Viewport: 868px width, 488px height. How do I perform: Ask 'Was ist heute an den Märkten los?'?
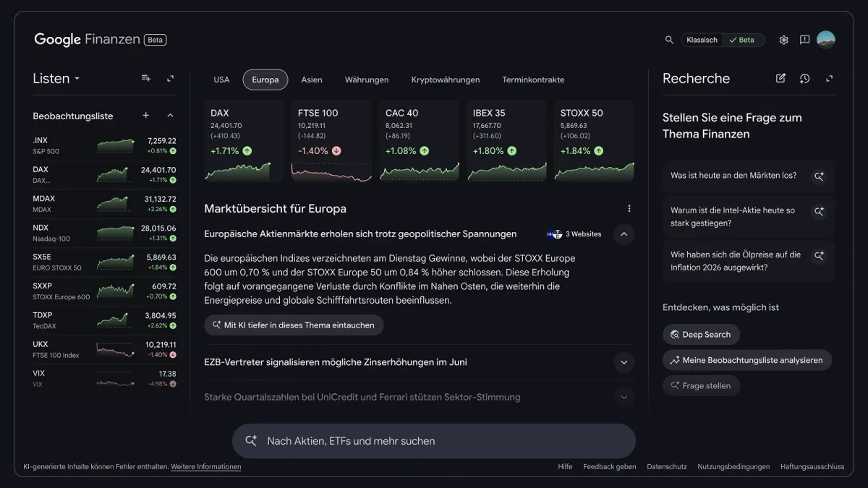click(749, 175)
